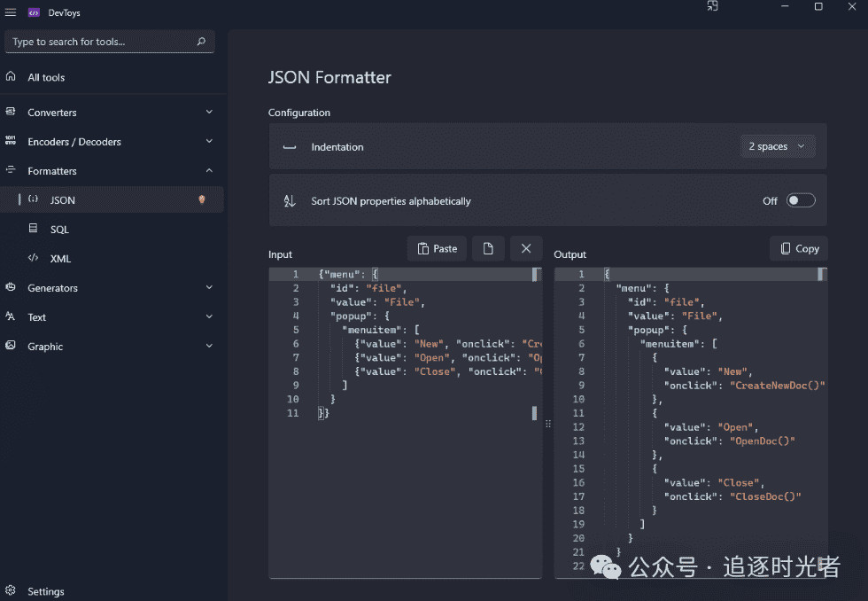Click the compact overlay mode icon
868x601 pixels.
point(712,7)
